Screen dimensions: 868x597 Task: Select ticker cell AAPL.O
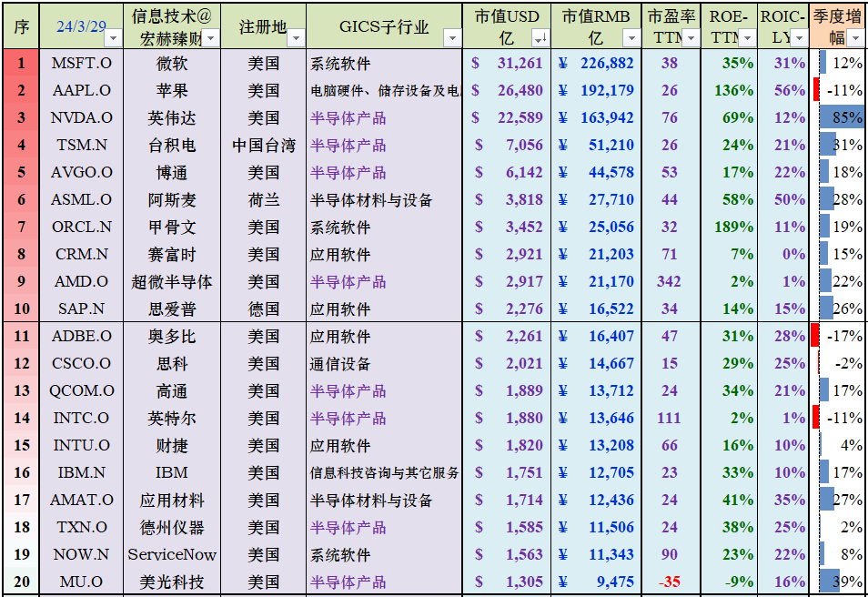coord(81,90)
